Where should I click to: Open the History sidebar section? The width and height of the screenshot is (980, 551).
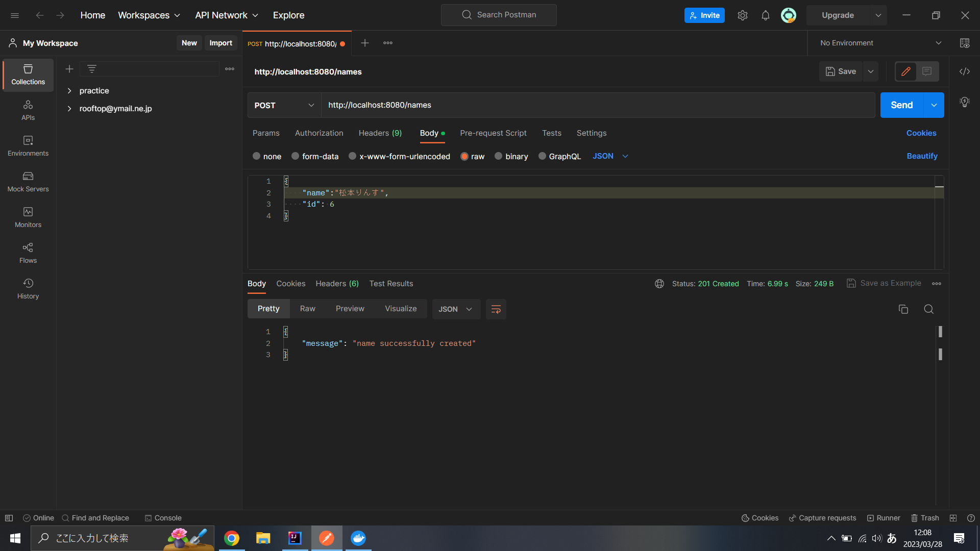click(28, 289)
